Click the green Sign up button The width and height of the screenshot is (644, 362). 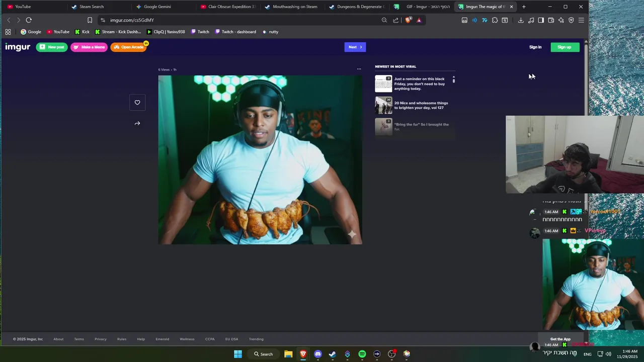pos(565,47)
